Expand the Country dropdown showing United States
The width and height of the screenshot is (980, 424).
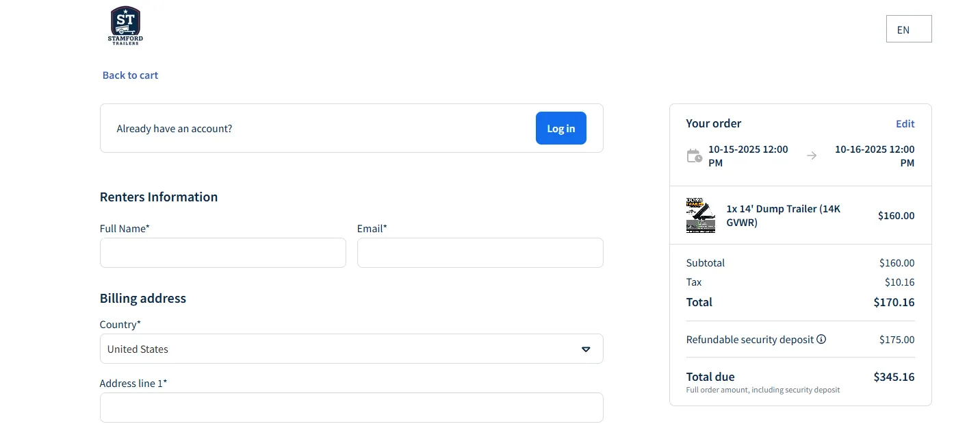[351, 349]
